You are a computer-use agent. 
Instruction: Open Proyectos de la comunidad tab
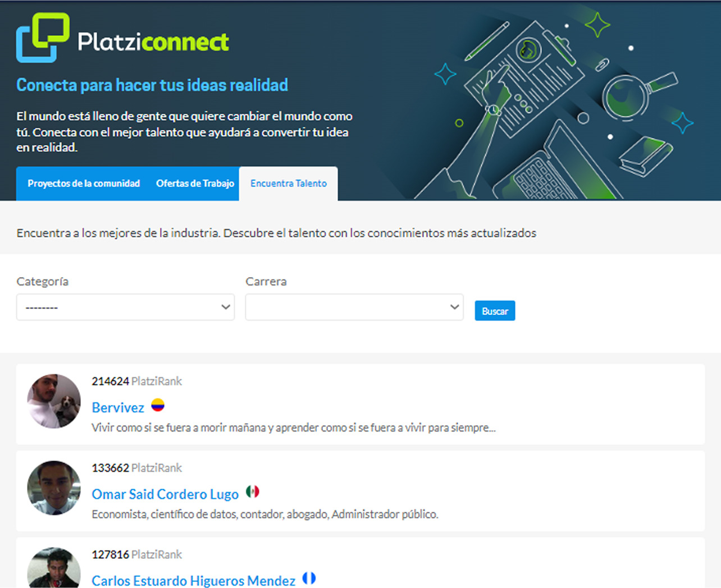click(84, 183)
